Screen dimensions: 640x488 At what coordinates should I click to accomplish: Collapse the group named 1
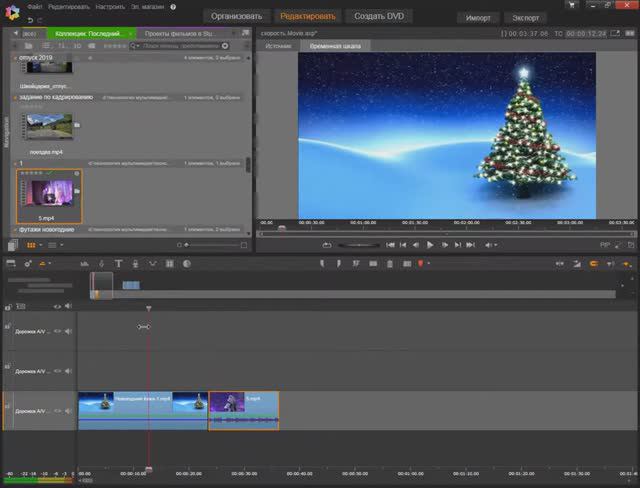point(15,164)
